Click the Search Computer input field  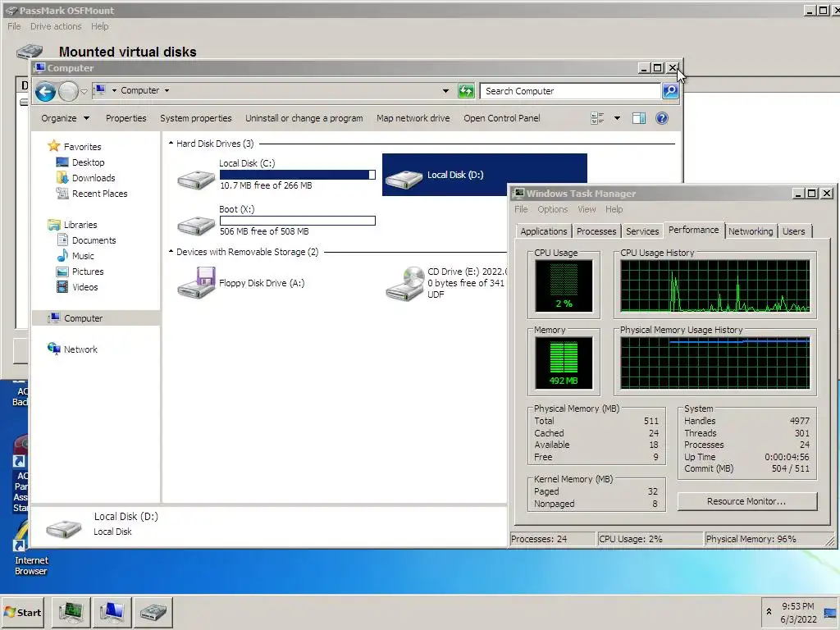click(571, 91)
